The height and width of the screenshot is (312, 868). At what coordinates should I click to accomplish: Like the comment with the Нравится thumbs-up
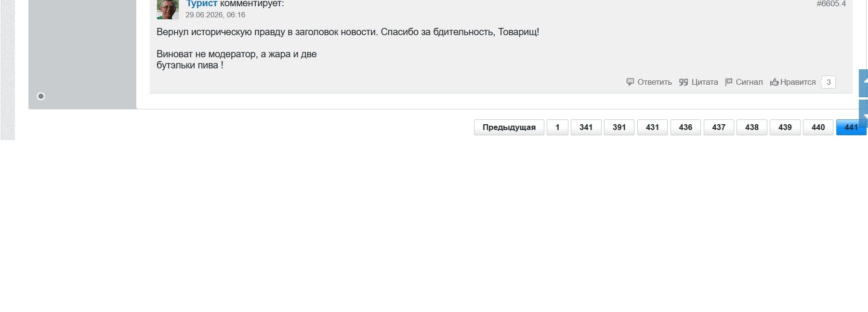793,82
